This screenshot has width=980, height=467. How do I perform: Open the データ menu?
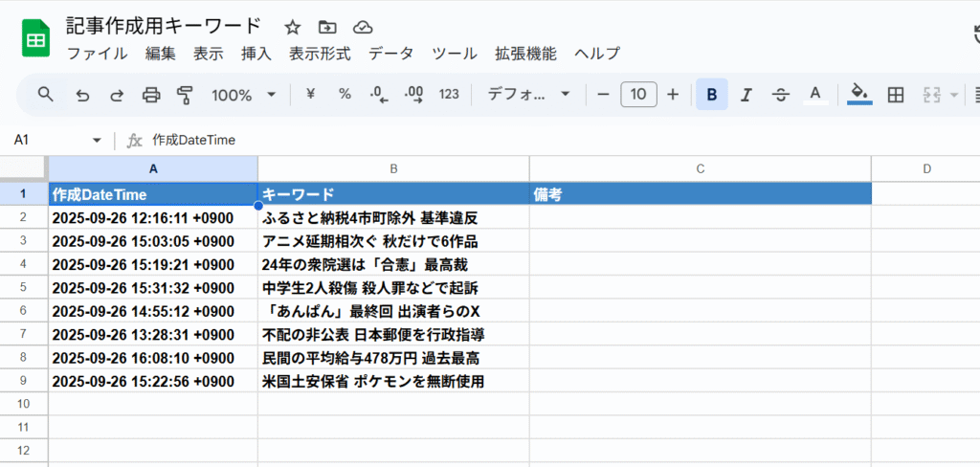click(x=390, y=54)
